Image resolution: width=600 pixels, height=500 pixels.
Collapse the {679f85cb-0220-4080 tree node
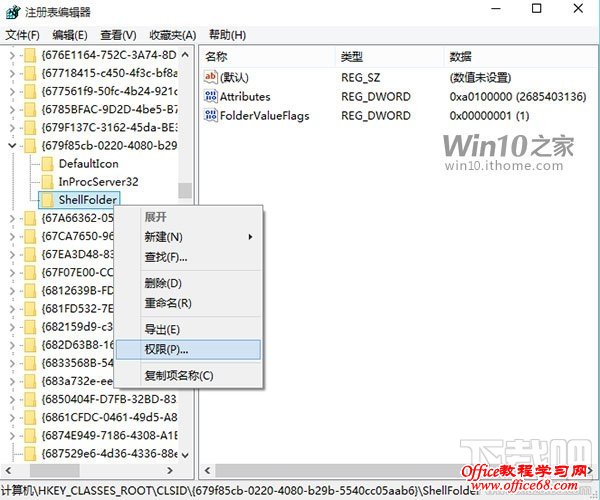click(12, 146)
